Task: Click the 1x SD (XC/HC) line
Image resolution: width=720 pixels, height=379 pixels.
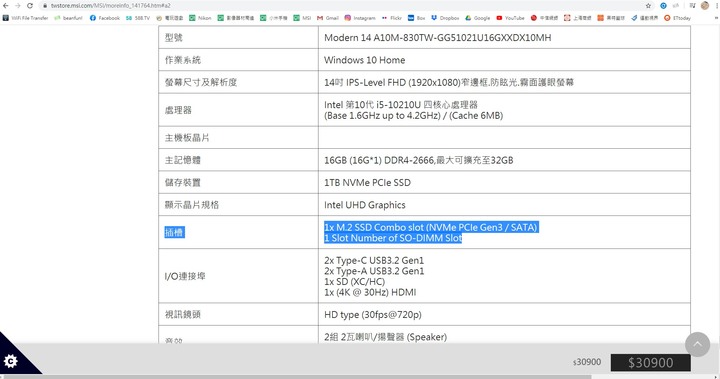Action: click(354, 282)
